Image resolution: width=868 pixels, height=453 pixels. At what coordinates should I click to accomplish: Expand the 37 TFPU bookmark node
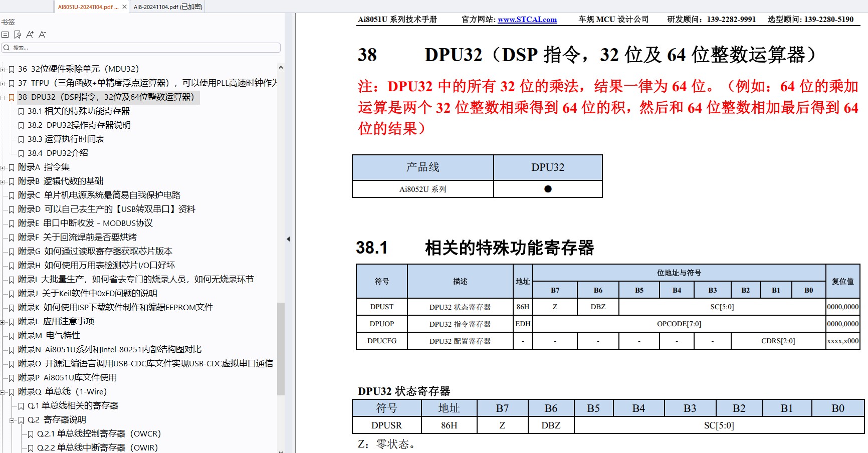[3, 84]
